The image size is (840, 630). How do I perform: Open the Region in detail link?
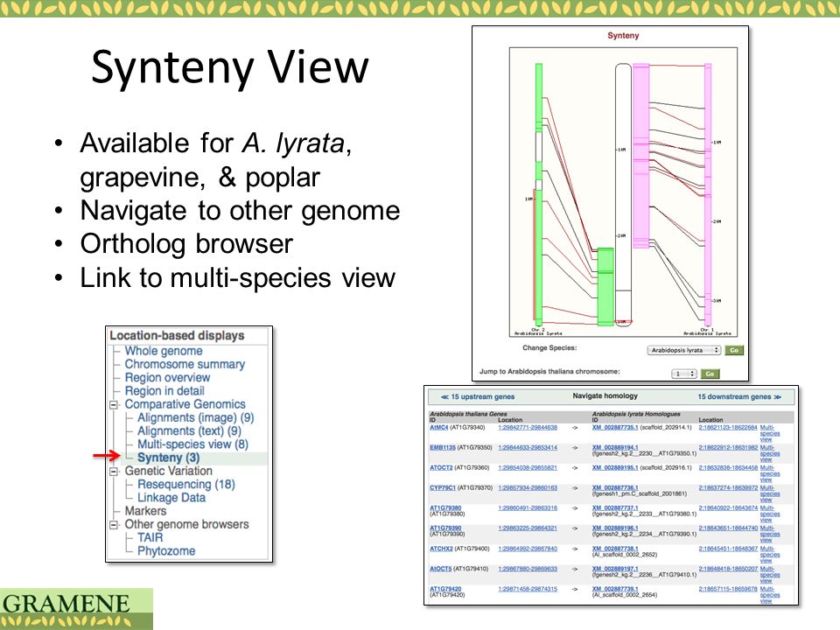click(164, 391)
